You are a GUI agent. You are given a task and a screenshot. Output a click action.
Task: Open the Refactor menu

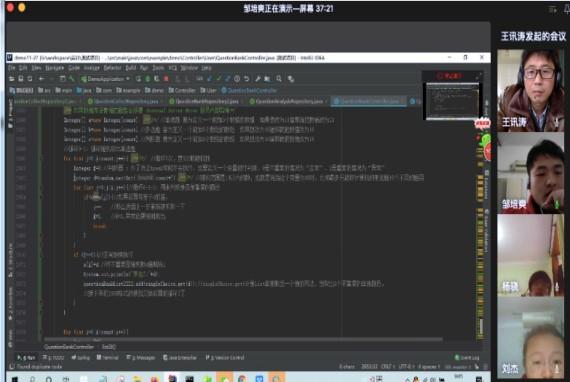(x=112, y=68)
